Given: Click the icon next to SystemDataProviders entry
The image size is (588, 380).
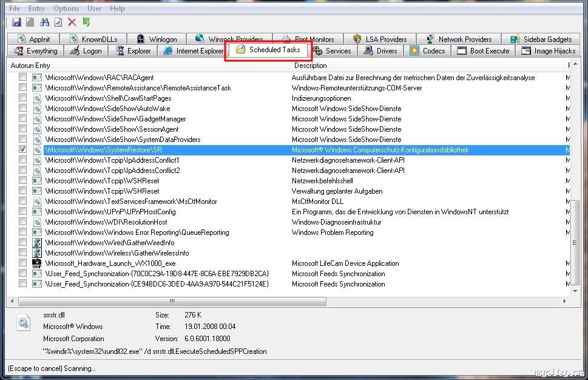Looking at the screenshot, I should [37, 140].
